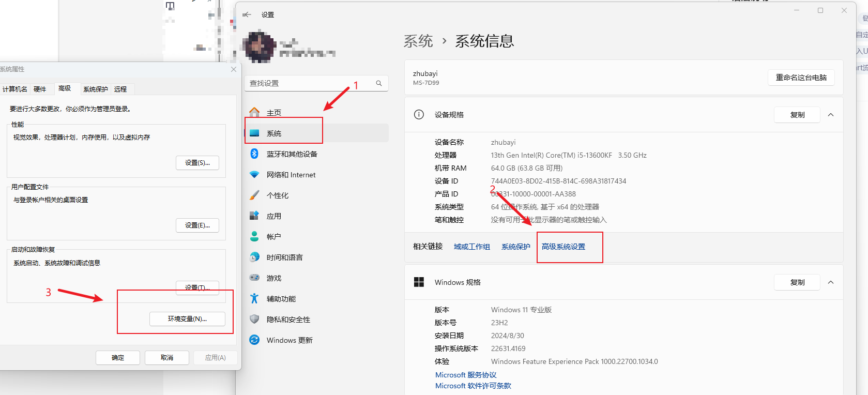Copy Windows specifications with 复制 button
This screenshot has height=395, width=868.
tap(797, 282)
